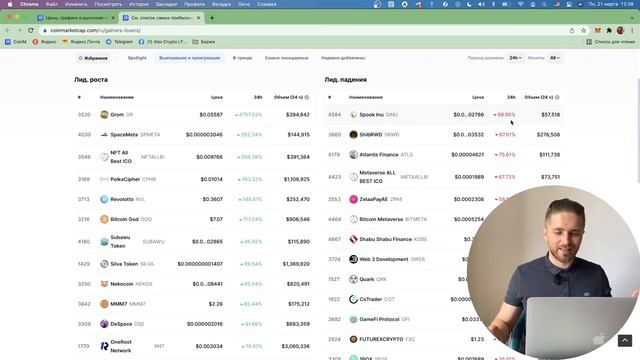This screenshot has height=360, width=640.
Task: Click the DeSpace coin logo
Action: (x=104, y=324)
